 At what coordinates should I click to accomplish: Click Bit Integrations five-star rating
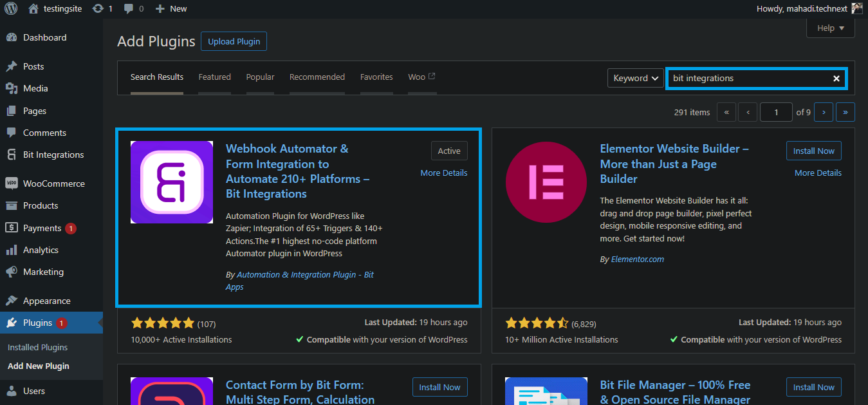(x=162, y=323)
